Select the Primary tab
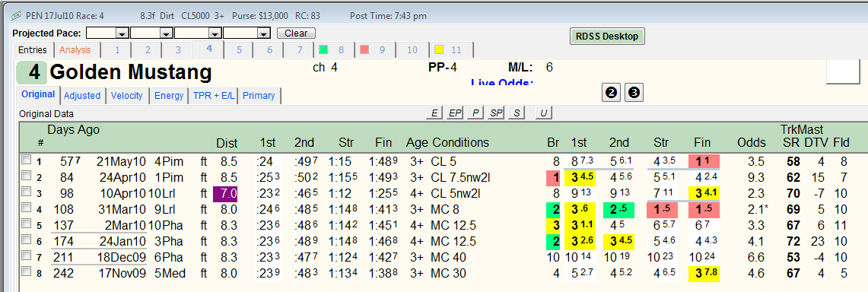The height and width of the screenshot is (292, 868). (x=259, y=96)
